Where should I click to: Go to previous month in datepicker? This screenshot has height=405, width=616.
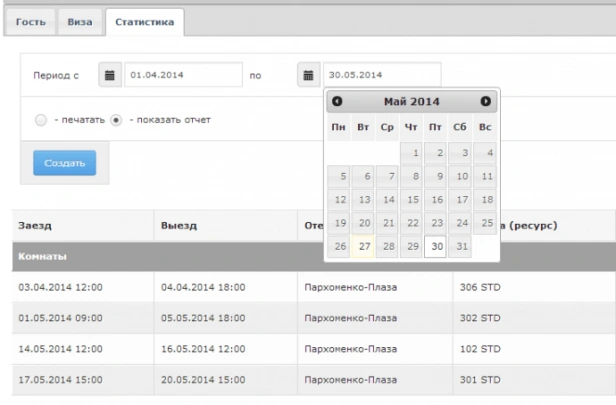(x=337, y=102)
